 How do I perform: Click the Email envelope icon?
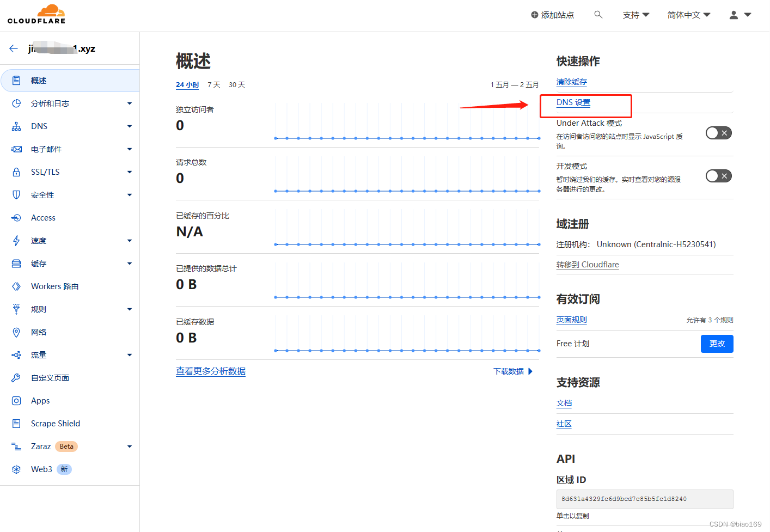coord(16,149)
